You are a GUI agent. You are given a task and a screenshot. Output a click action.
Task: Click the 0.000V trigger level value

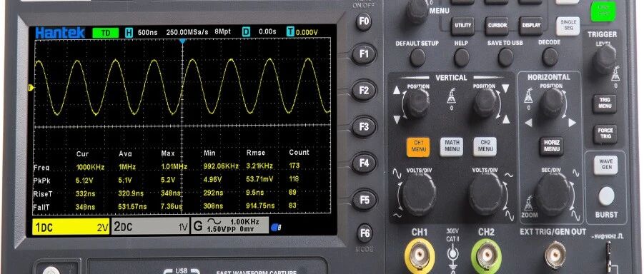pos(307,32)
